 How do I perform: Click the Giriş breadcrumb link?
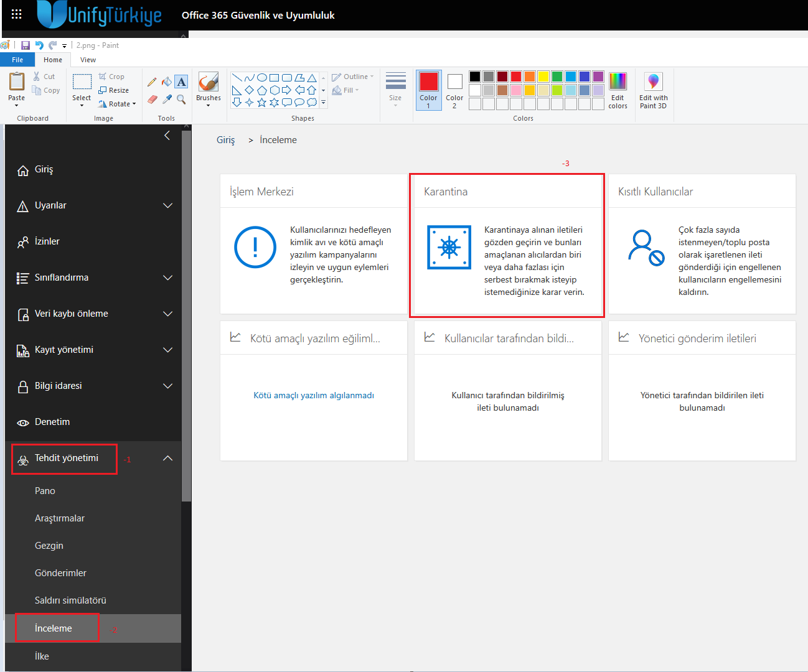click(225, 140)
